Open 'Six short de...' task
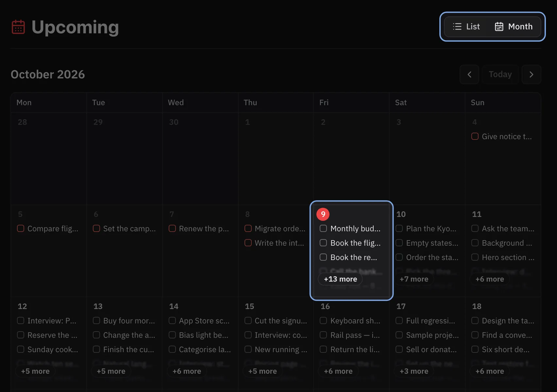The height and width of the screenshot is (392, 557). point(506,349)
